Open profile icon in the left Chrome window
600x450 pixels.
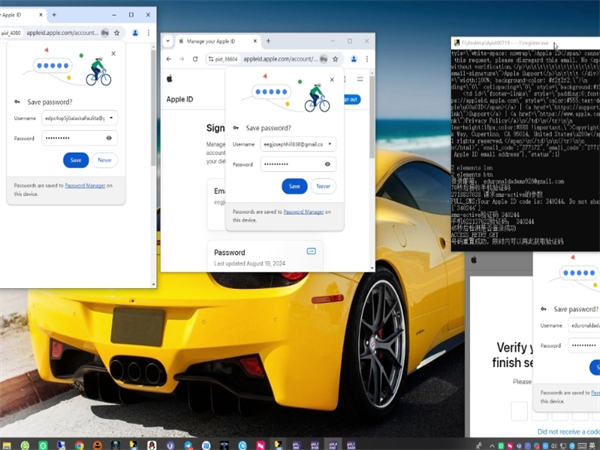[135, 32]
